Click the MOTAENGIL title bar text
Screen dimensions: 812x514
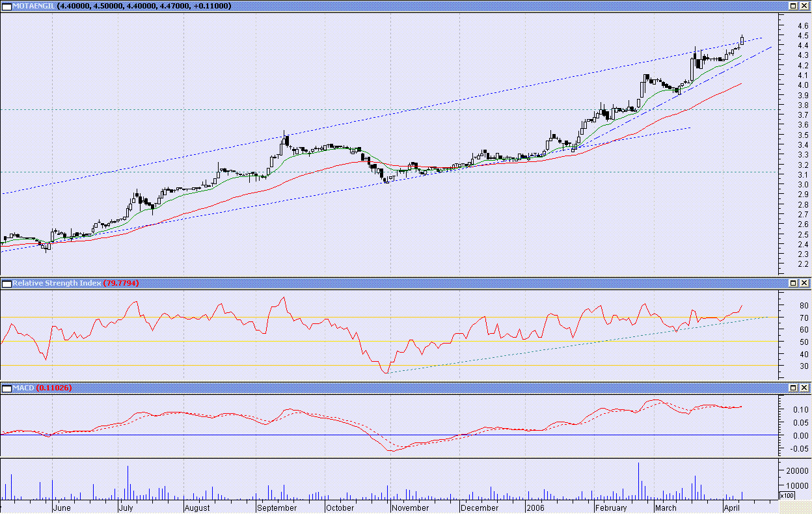click(x=122, y=6)
